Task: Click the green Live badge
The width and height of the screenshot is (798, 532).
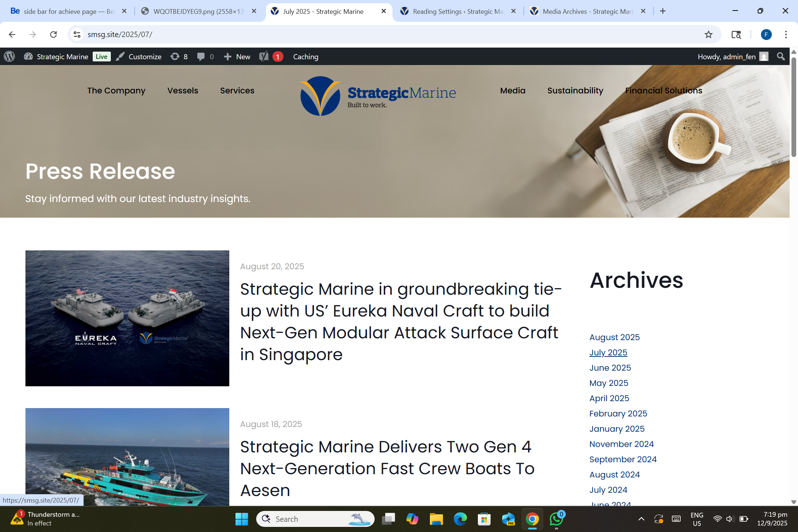Action: click(101, 57)
